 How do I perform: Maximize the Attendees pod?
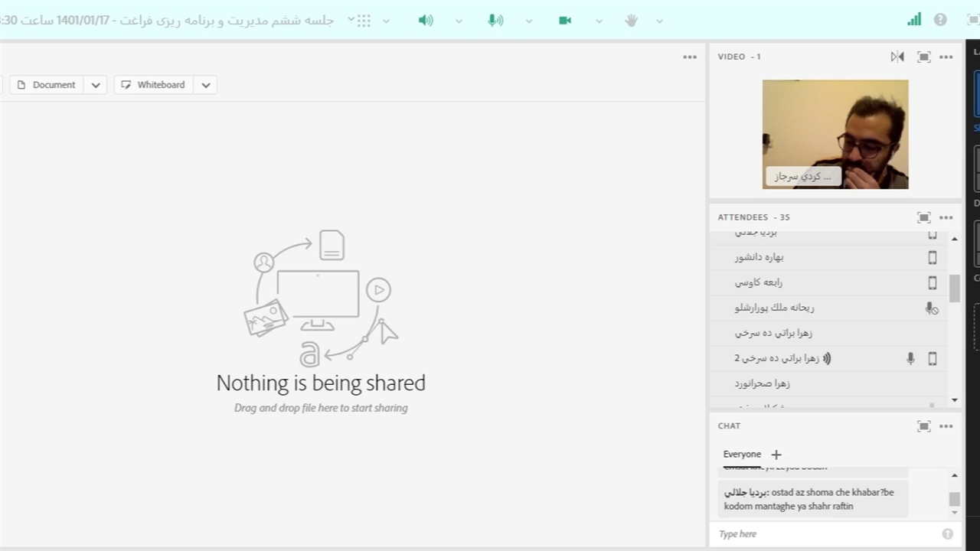923,217
